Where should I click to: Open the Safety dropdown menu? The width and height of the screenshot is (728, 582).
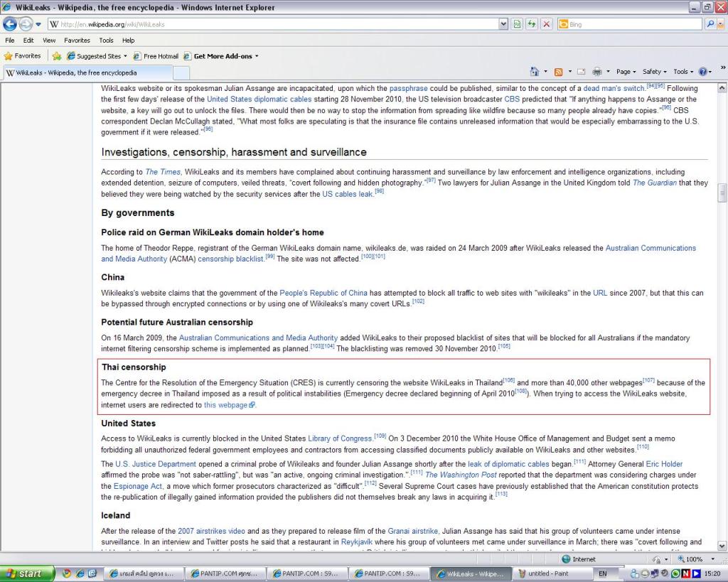click(654, 72)
